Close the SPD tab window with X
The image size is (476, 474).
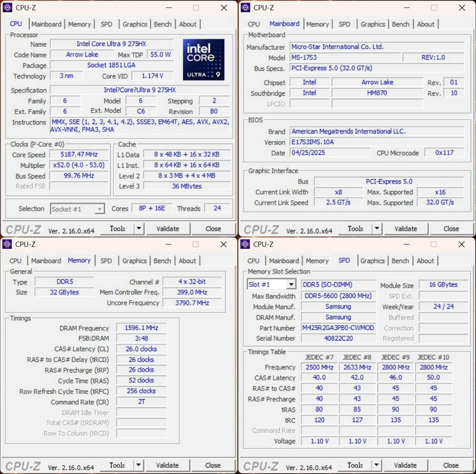coord(462,244)
